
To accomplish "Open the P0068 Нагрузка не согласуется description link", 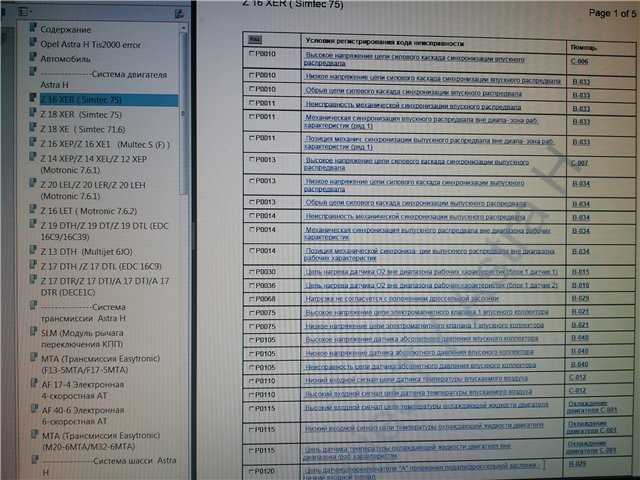I will (x=402, y=299).
